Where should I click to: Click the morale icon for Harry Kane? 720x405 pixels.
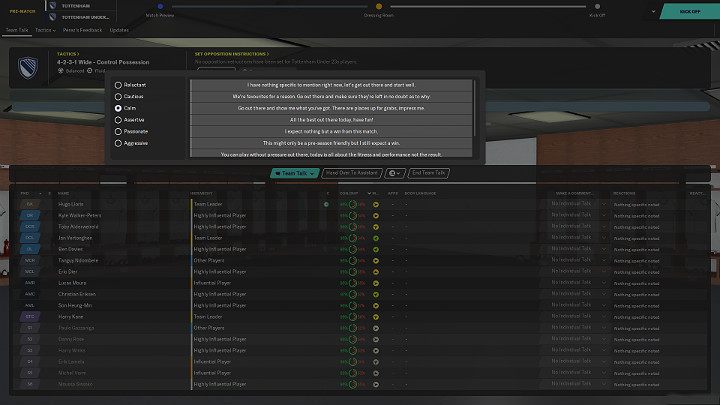(376, 317)
